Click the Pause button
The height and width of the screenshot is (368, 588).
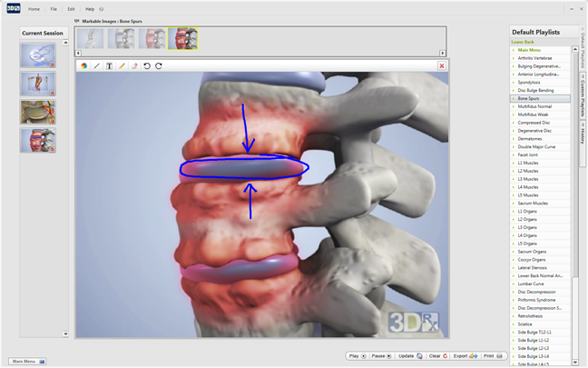tap(381, 356)
